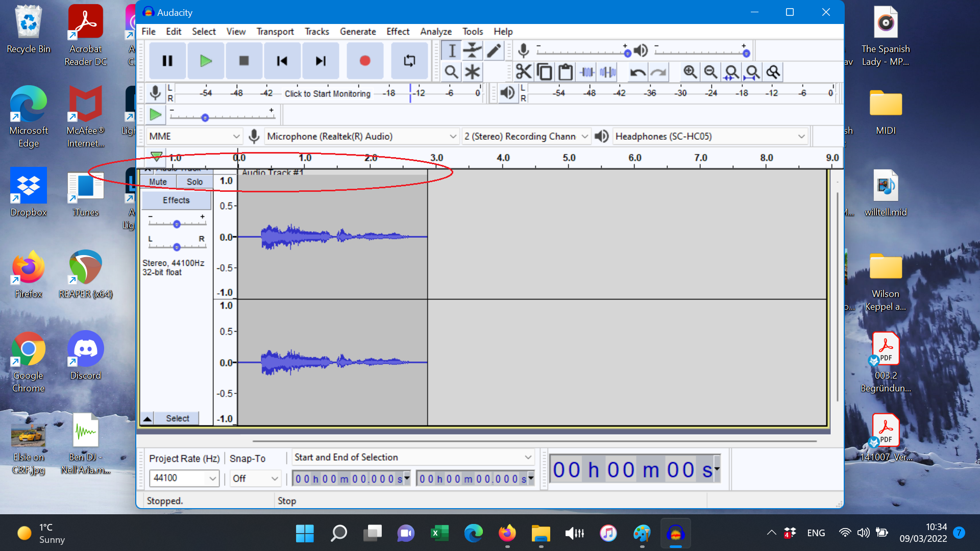This screenshot has height=551, width=980.
Task: Select the Envelope tool
Action: pyautogui.click(x=473, y=51)
